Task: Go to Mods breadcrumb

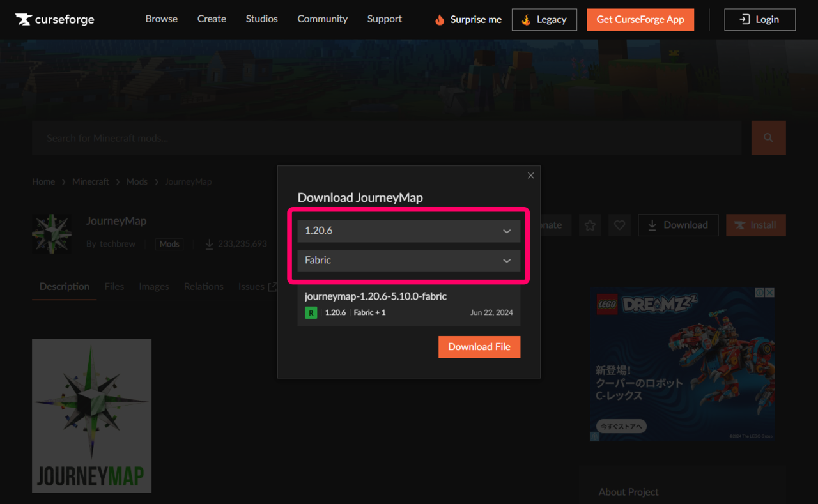Action: click(x=137, y=181)
